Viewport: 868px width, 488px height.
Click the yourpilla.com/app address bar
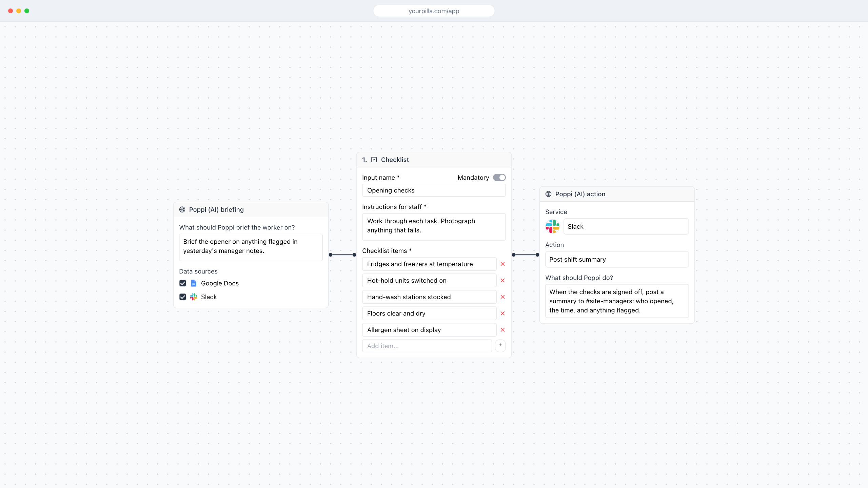[434, 11]
